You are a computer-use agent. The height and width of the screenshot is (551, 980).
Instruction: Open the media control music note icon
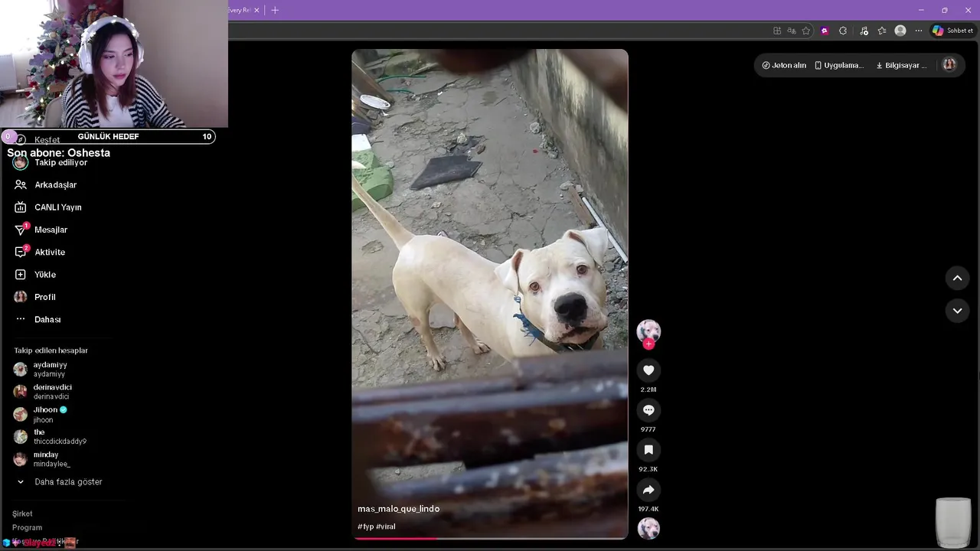click(x=864, y=31)
